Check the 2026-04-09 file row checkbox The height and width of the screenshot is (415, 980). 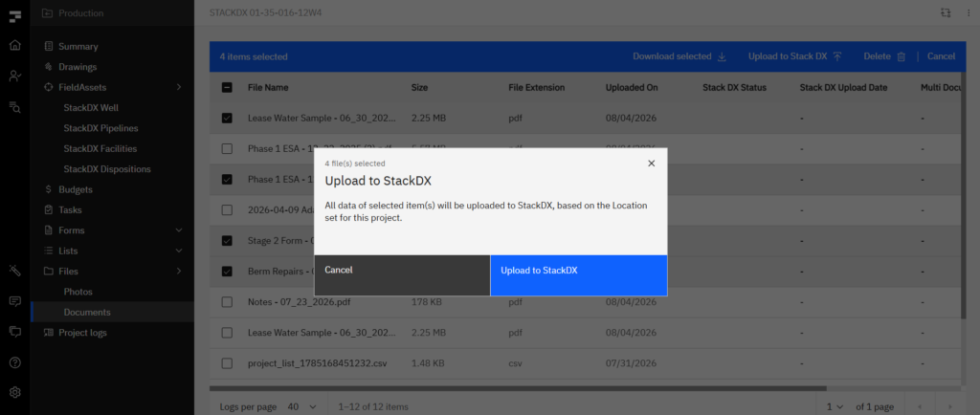tap(227, 210)
